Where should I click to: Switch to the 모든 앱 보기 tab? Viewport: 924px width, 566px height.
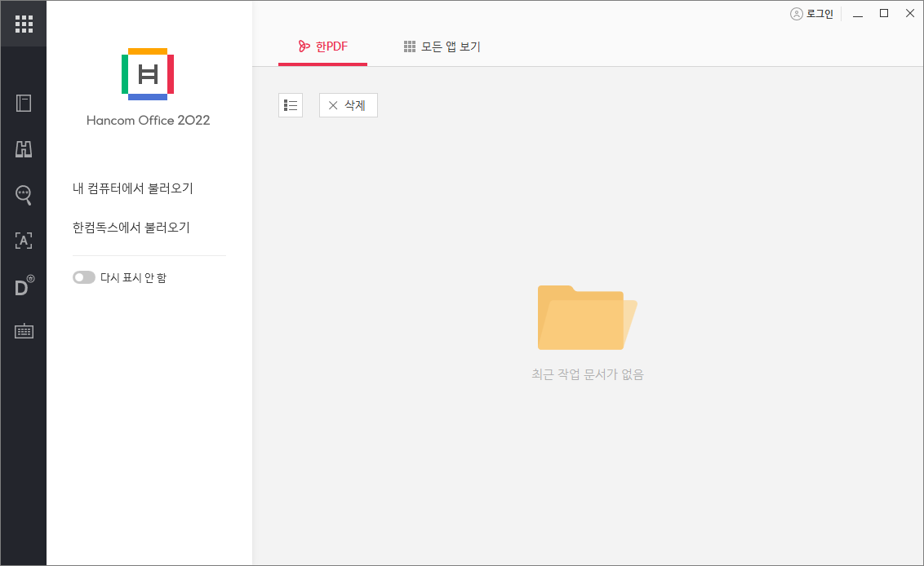point(442,46)
